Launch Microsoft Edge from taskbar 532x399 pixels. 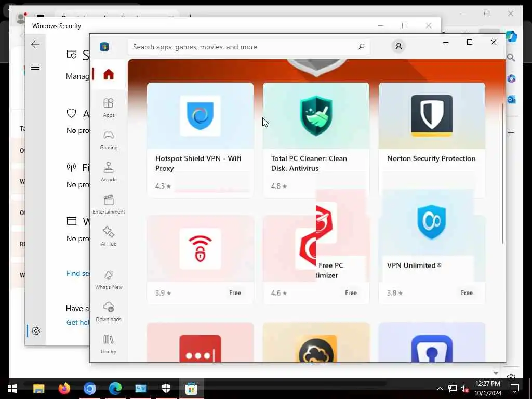point(115,389)
